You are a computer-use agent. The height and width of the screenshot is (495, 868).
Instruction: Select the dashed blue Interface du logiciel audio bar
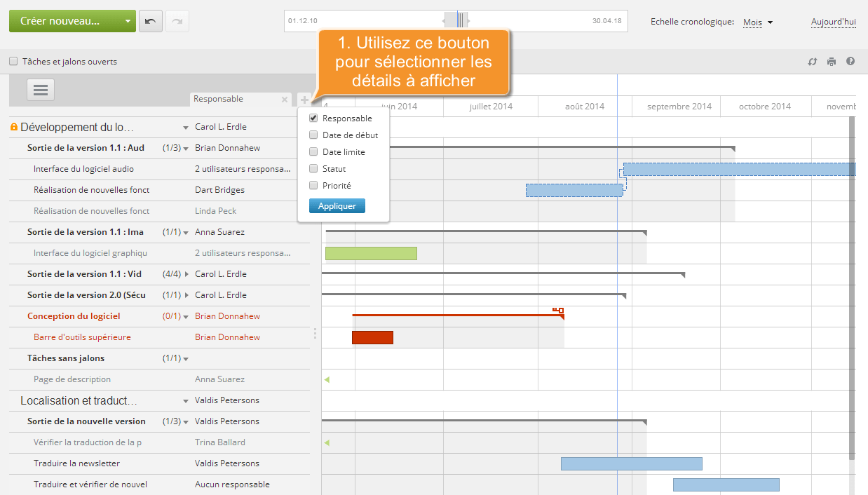740,169
